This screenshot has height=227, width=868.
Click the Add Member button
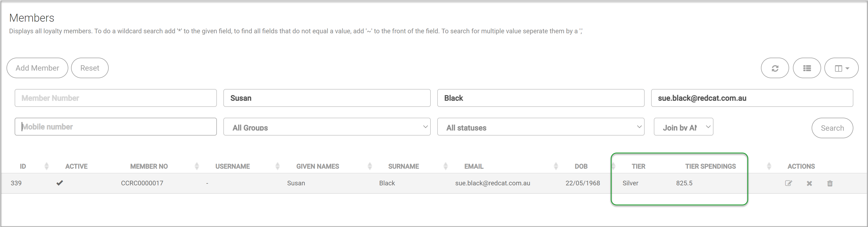tap(37, 68)
